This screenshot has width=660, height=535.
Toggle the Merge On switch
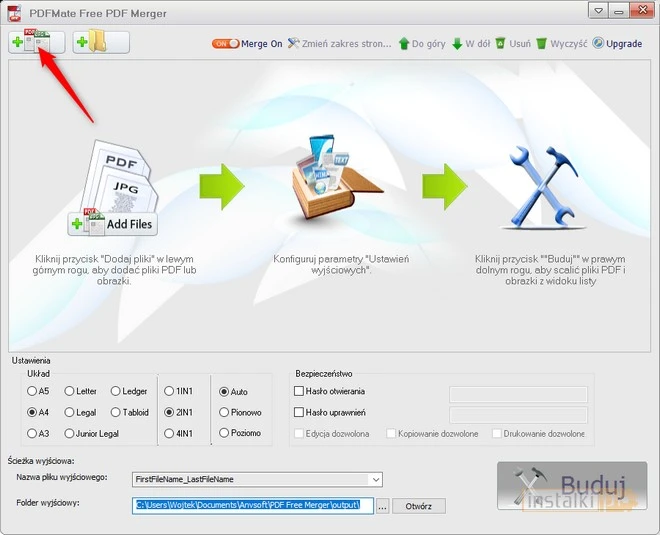click(x=225, y=44)
